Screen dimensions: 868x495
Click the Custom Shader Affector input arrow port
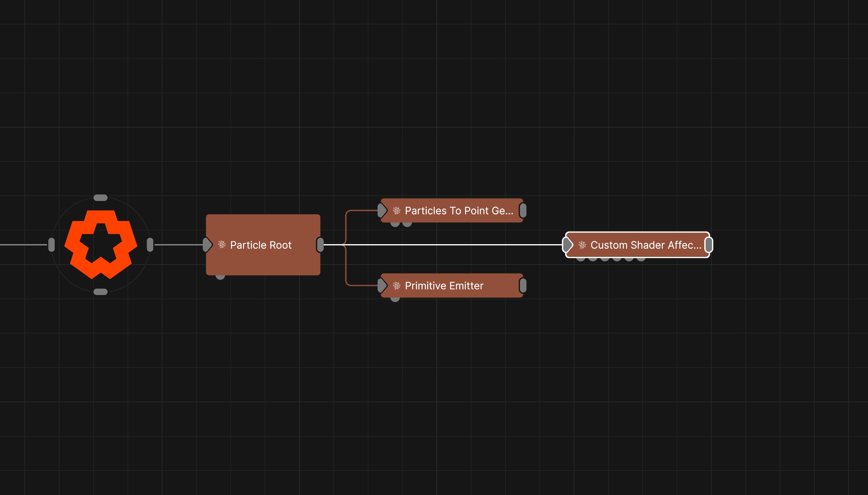click(567, 245)
